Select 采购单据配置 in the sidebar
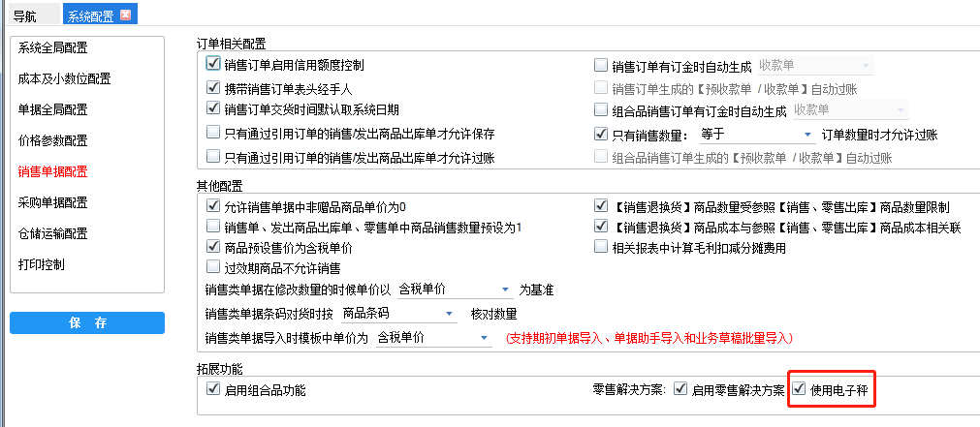Image resolution: width=980 pixels, height=427 pixels. (53, 202)
